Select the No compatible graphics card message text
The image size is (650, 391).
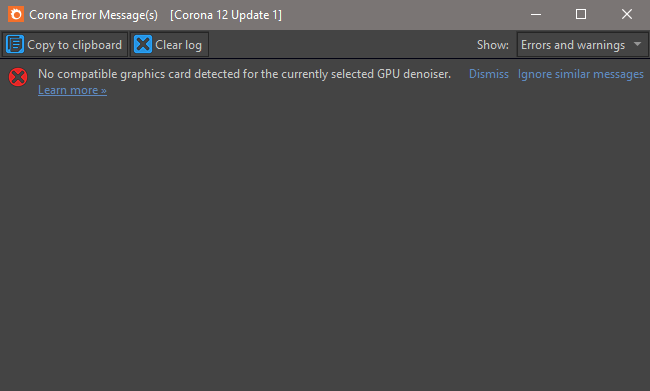pos(244,74)
